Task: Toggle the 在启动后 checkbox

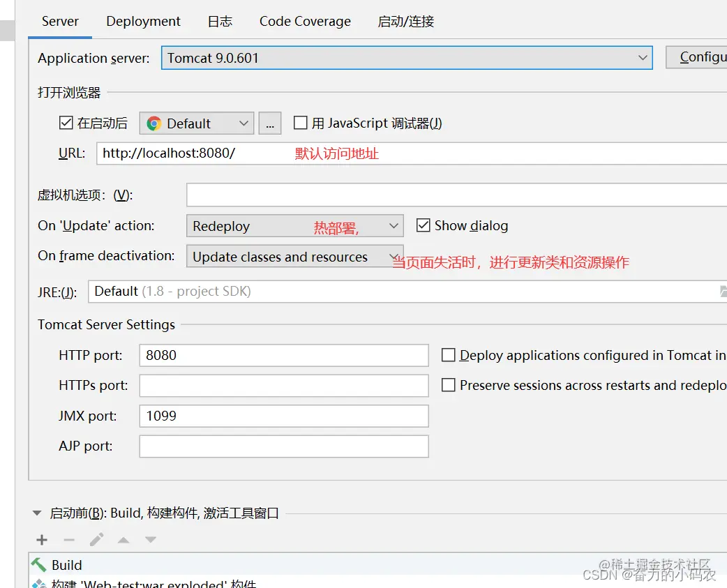Action: [66, 123]
